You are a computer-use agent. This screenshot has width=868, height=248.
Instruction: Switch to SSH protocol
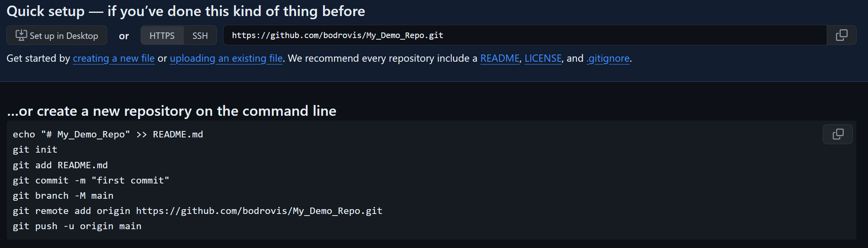(200, 35)
